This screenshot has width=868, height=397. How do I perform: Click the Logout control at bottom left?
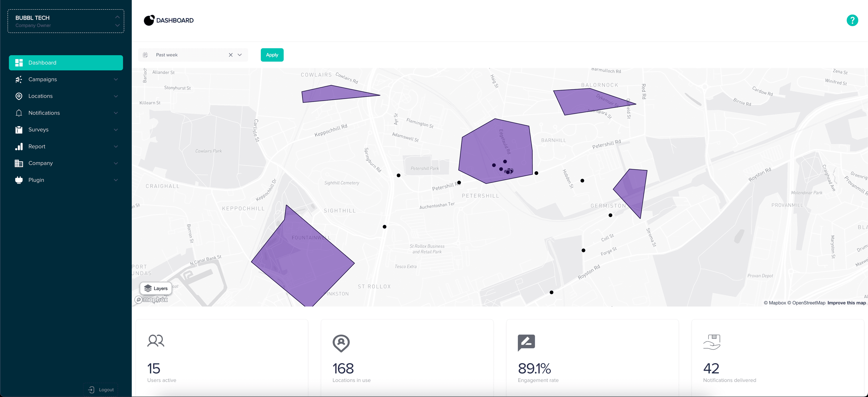coord(100,389)
